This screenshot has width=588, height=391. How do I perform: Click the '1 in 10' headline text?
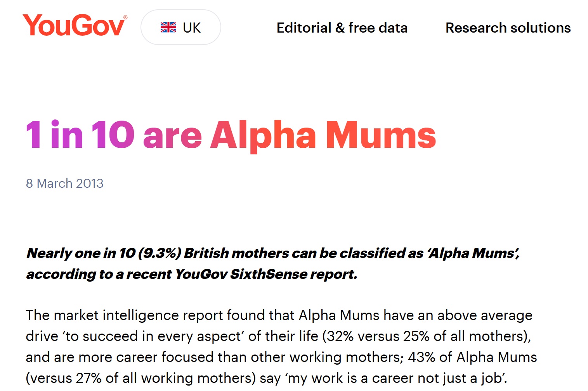coord(80,135)
